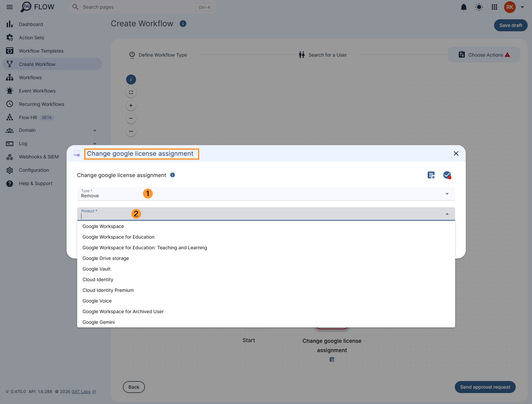Toggle light/dark theme sun icon

coord(479,7)
